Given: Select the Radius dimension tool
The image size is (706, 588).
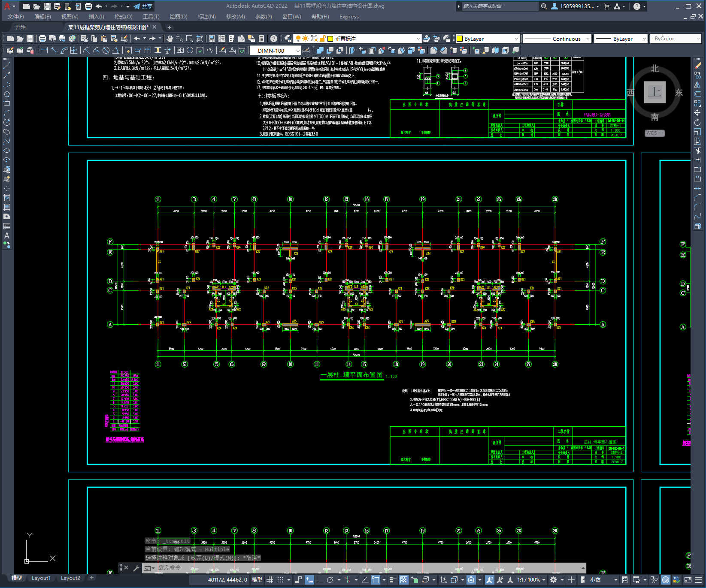Looking at the screenshot, I should (86, 50).
